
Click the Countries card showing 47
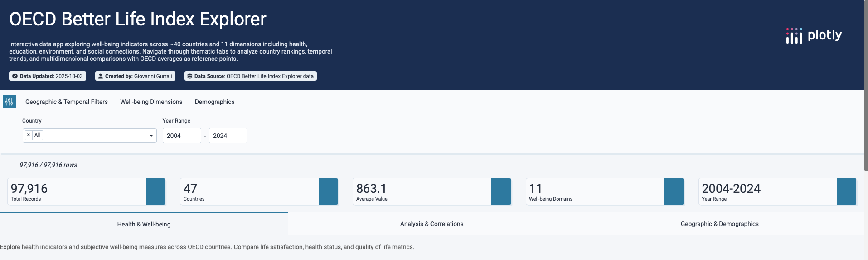point(259,191)
